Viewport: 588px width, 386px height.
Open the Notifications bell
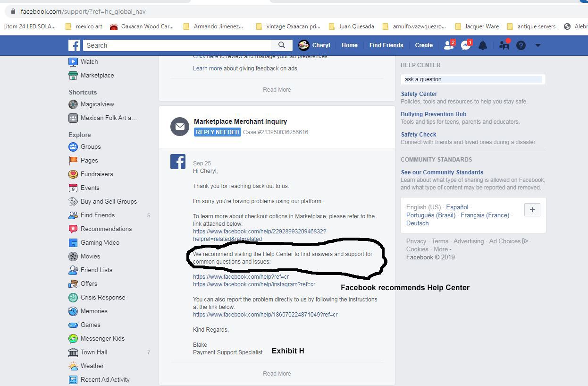pos(483,45)
